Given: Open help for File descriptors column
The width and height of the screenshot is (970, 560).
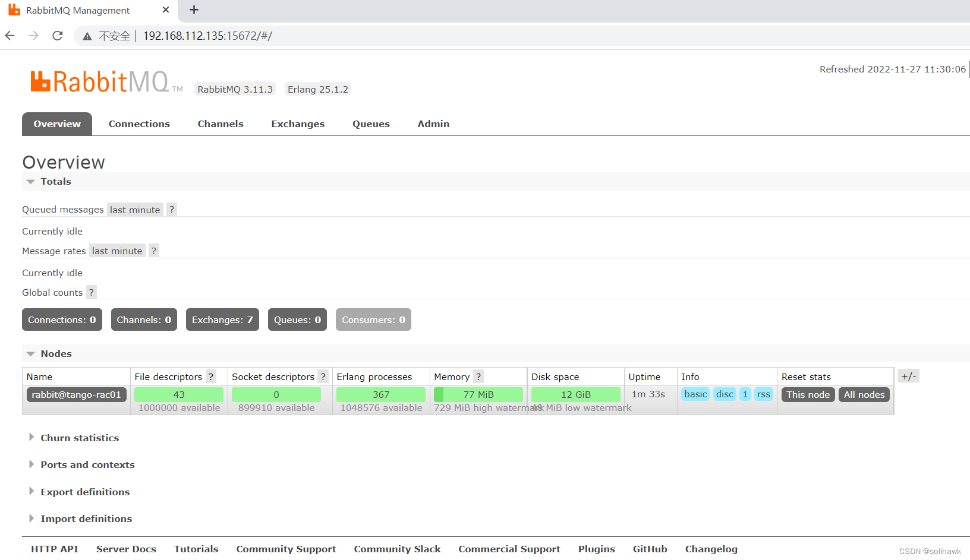Looking at the screenshot, I should (211, 377).
